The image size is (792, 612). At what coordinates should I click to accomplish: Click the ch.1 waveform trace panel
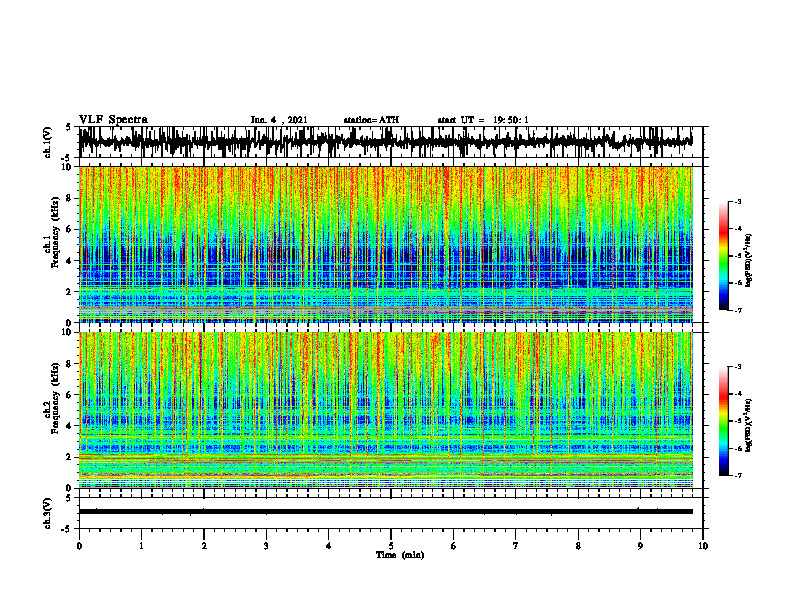point(390,142)
